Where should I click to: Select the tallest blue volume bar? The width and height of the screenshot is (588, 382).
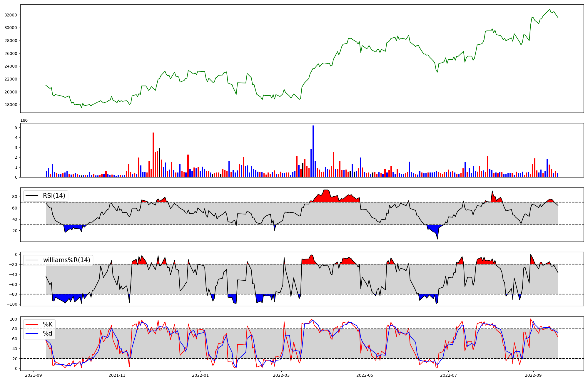click(x=313, y=151)
